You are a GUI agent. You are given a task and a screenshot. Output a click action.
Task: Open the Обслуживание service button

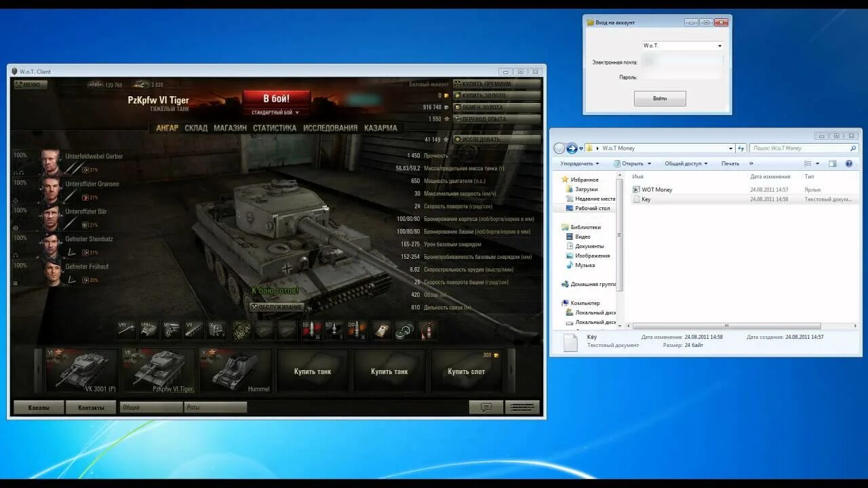click(x=277, y=307)
